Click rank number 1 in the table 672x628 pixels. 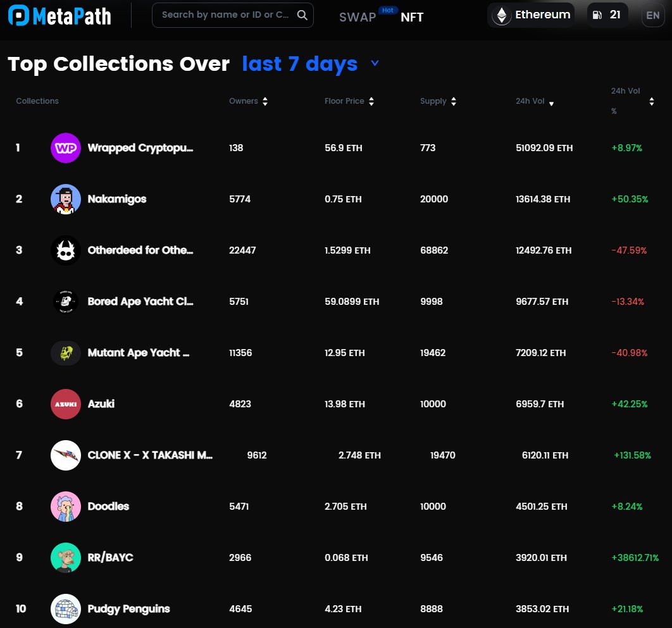pyautogui.click(x=18, y=148)
